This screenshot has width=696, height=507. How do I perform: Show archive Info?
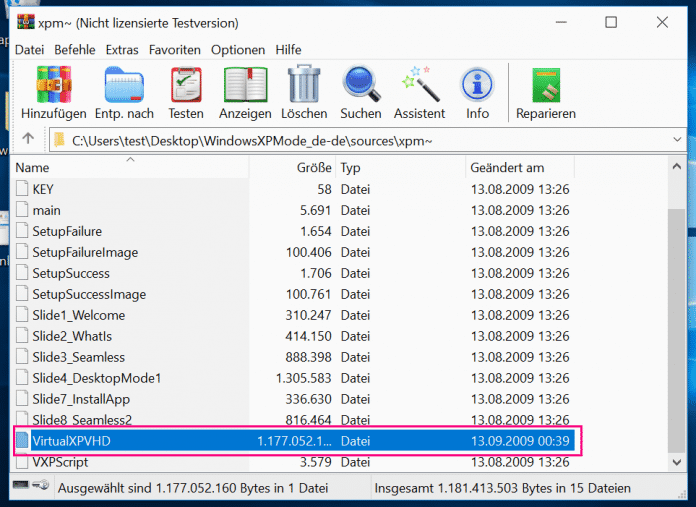click(x=477, y=87)
